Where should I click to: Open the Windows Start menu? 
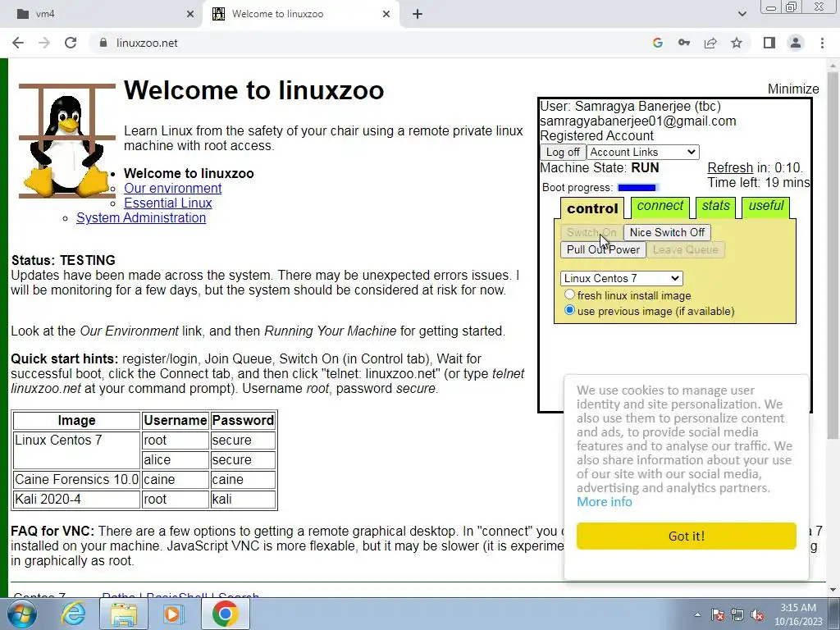pos(21,614)
